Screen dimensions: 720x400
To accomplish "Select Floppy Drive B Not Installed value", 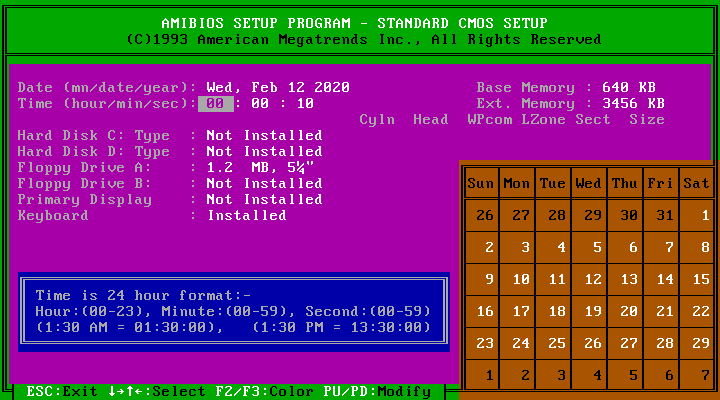I will click(264, 183).
